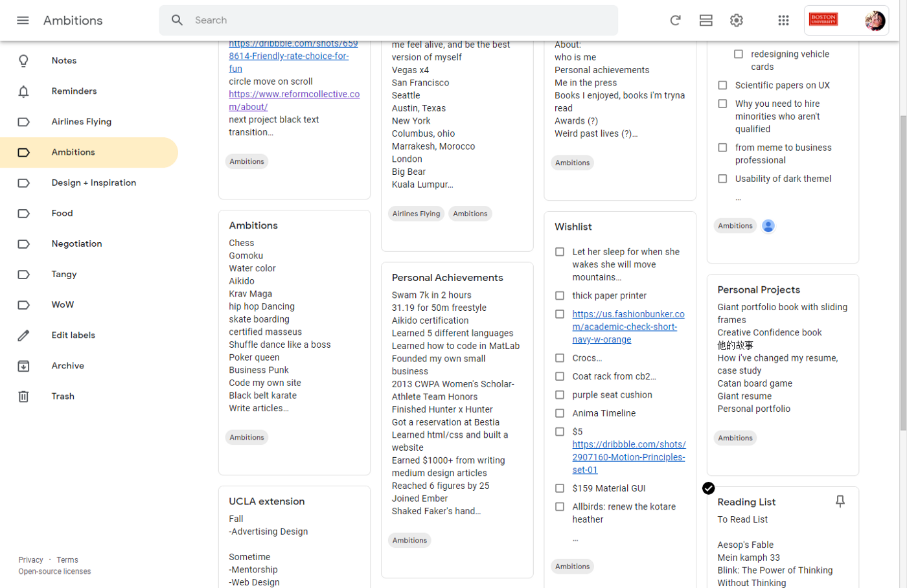Switch to list view layout
The width and height of the screenshot is (907, 588).
(706, 20)
